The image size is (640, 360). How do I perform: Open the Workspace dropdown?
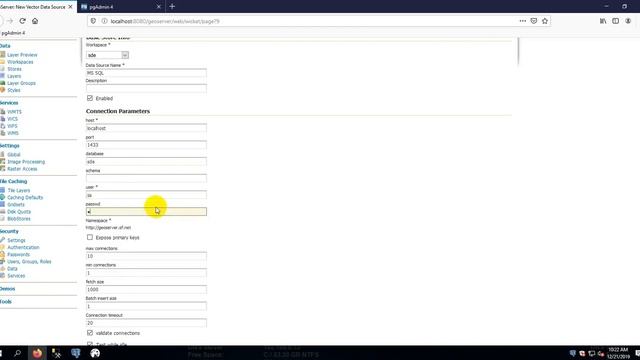coord(107,55)
